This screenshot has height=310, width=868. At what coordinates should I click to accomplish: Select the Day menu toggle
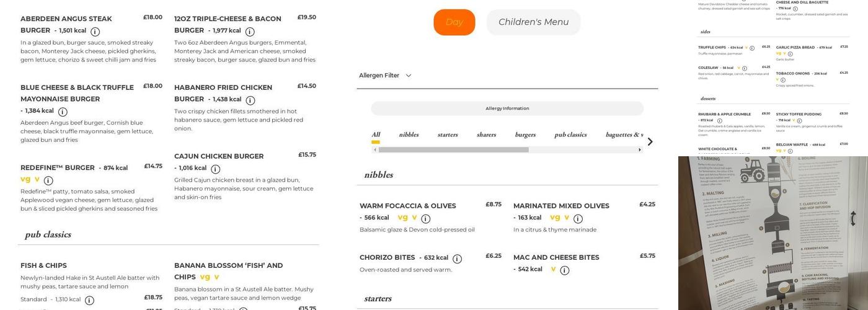[454, 22]
